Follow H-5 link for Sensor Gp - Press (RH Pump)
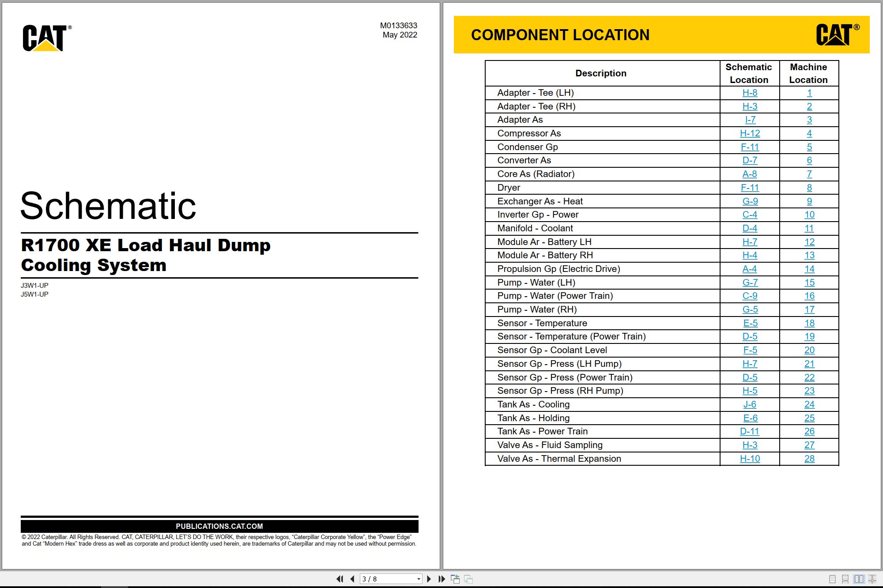The height and width of the screenshot is (588, 883). pos(750,391)
